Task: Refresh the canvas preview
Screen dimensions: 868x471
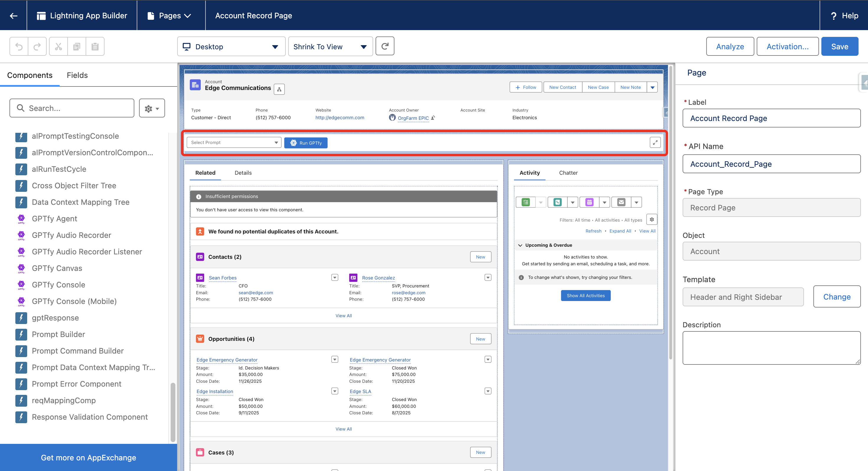Action: [x=385, y=46]
